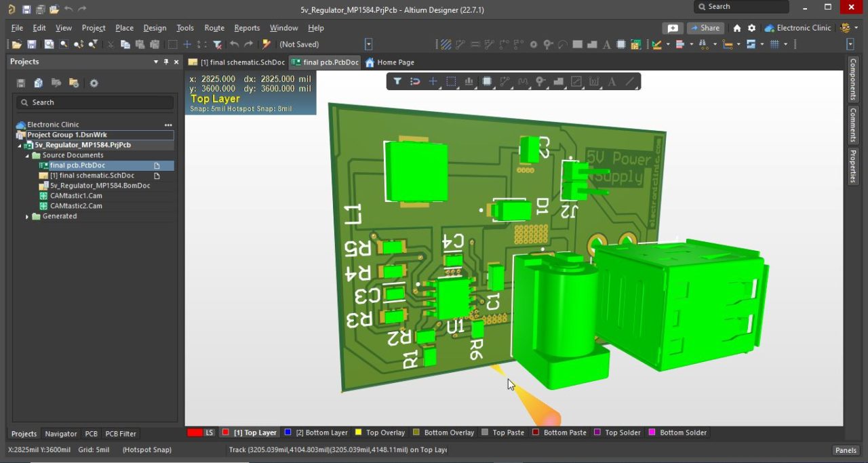868x463 pixels.
Task: Open the Place menu
Action: [124, 28]
